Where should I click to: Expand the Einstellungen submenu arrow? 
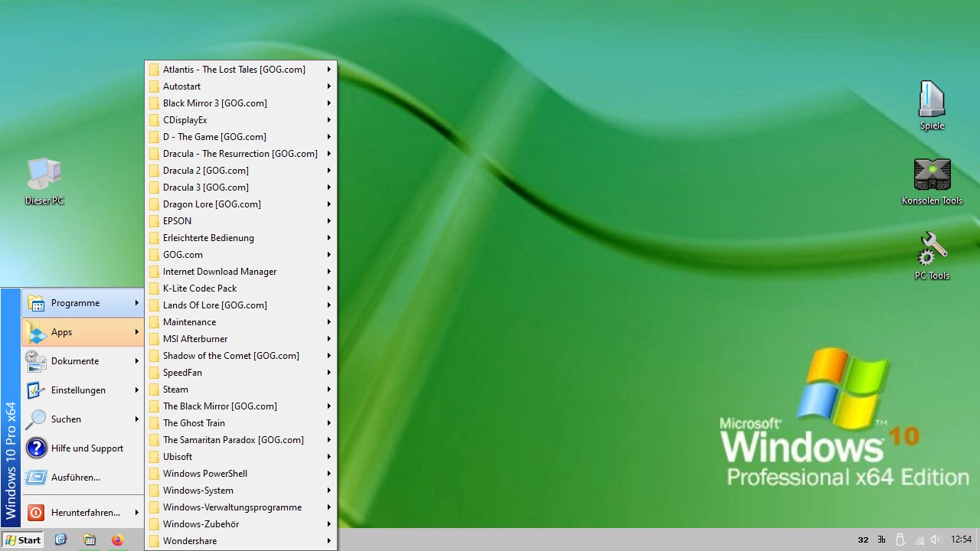tap(137, 390)
